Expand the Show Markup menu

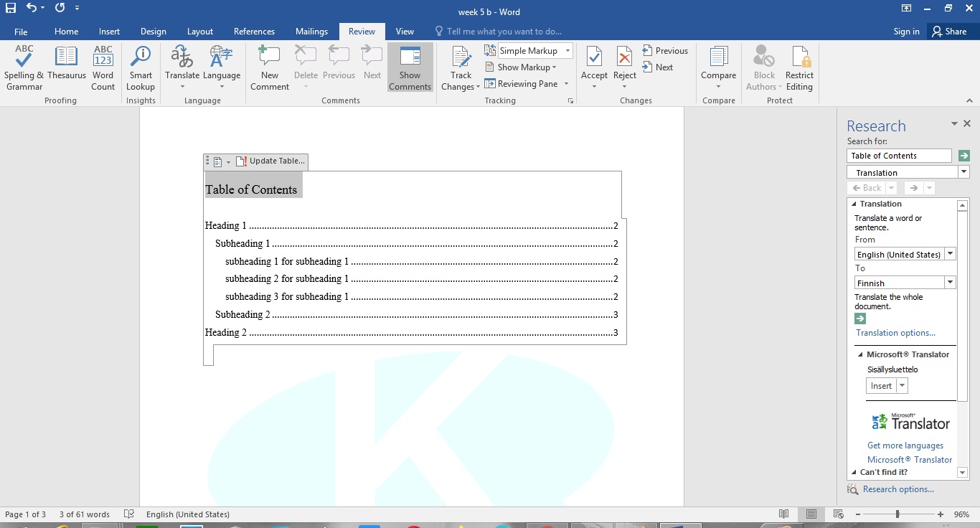(521, 67)
